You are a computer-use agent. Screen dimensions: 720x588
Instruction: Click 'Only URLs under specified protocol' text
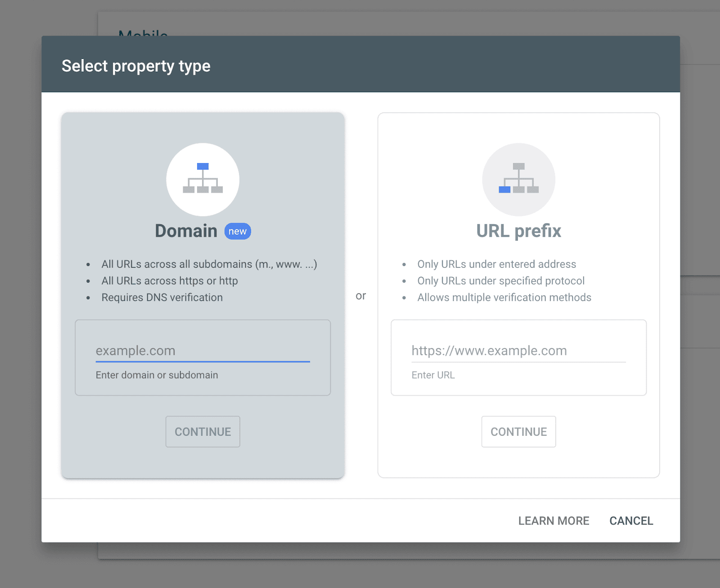pos(501,281)
